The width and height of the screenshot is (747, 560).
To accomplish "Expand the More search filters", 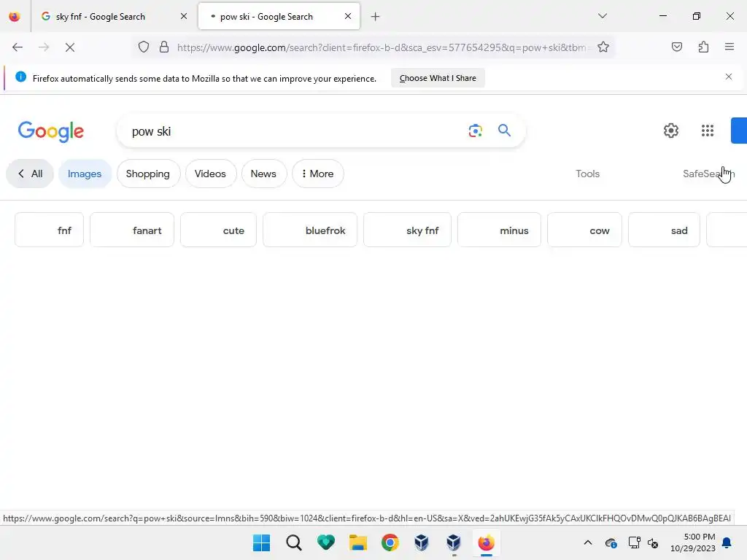I will [x=318, y=174].
